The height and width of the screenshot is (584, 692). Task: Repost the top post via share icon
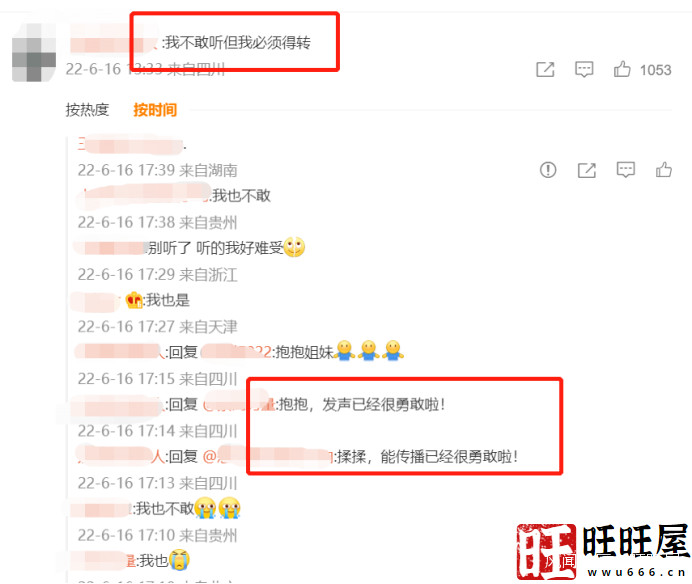545,70
